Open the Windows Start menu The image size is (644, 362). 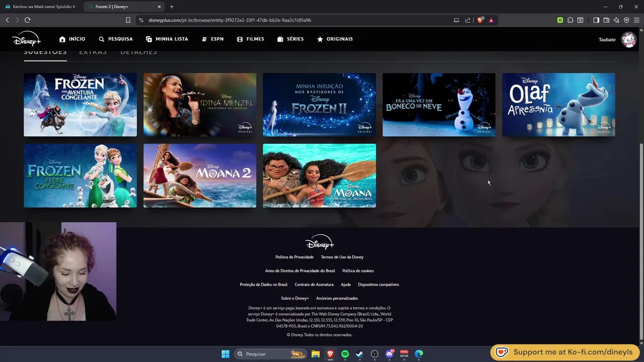pos(225,354)
